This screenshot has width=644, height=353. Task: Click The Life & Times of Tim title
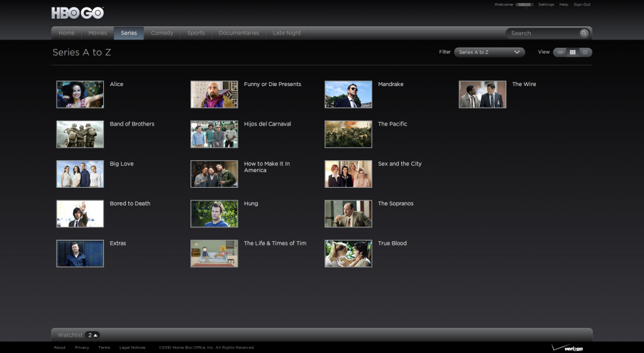[x=275, y=243]
